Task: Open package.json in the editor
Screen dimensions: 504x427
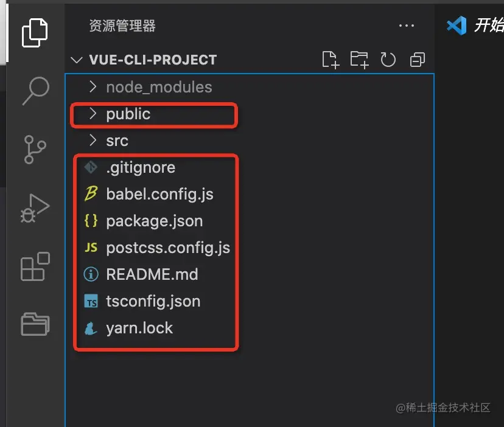Action: coord(154,221)
